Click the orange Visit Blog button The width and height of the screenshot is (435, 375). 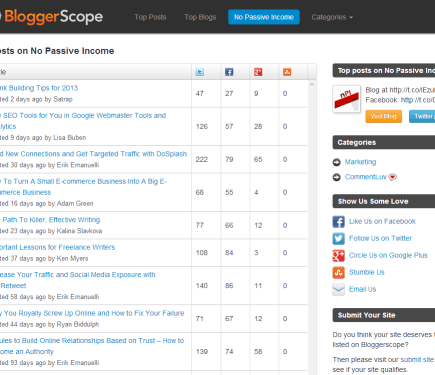click(x=383, y=116)
